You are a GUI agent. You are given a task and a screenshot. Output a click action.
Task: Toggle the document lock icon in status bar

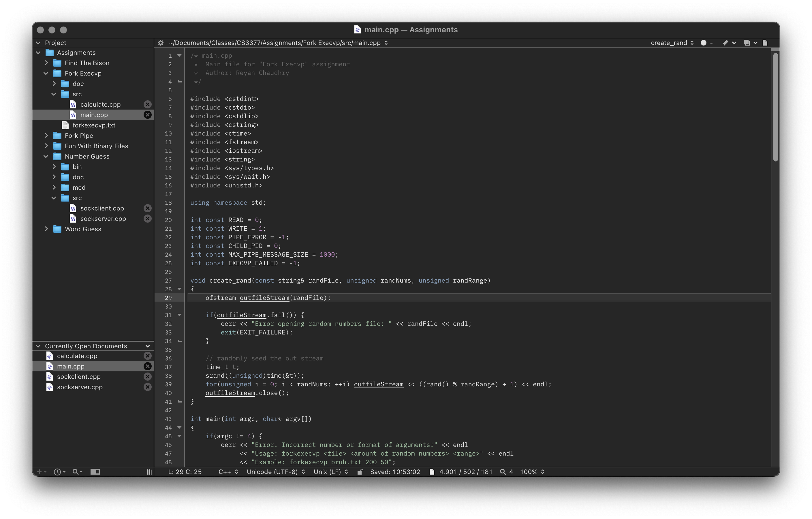[x=360, y=472]
